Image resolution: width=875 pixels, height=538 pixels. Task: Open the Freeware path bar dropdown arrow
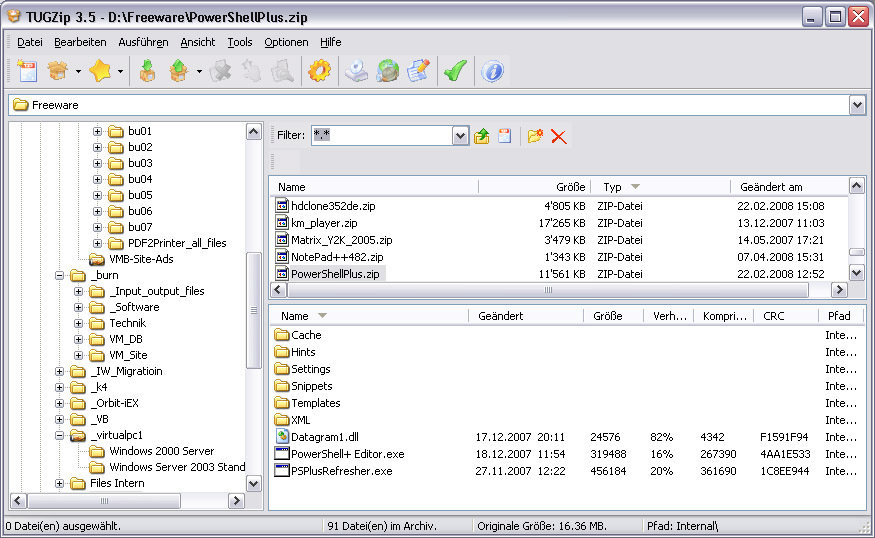(857, 105)
